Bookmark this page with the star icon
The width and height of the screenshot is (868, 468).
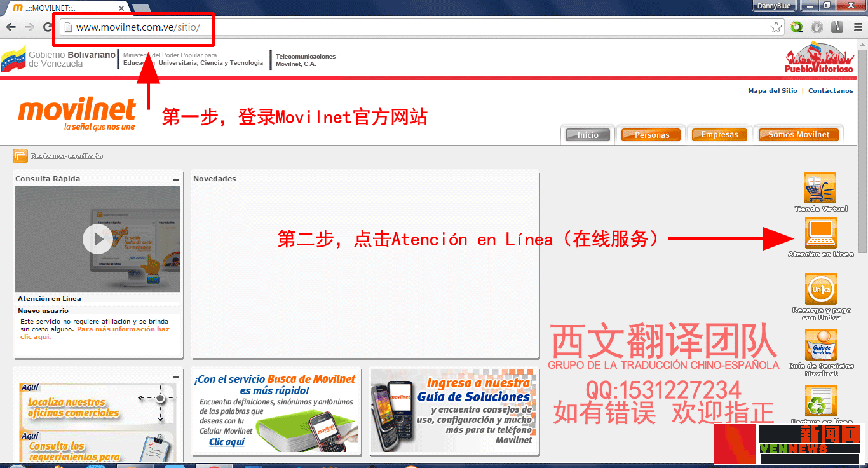(776, 27)
